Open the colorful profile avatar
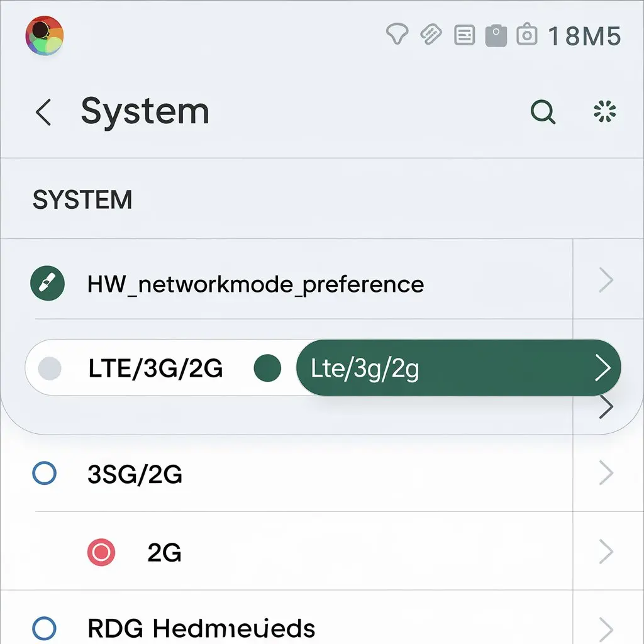The width and height of the screenshot is (644, 644). pos(45,35)
